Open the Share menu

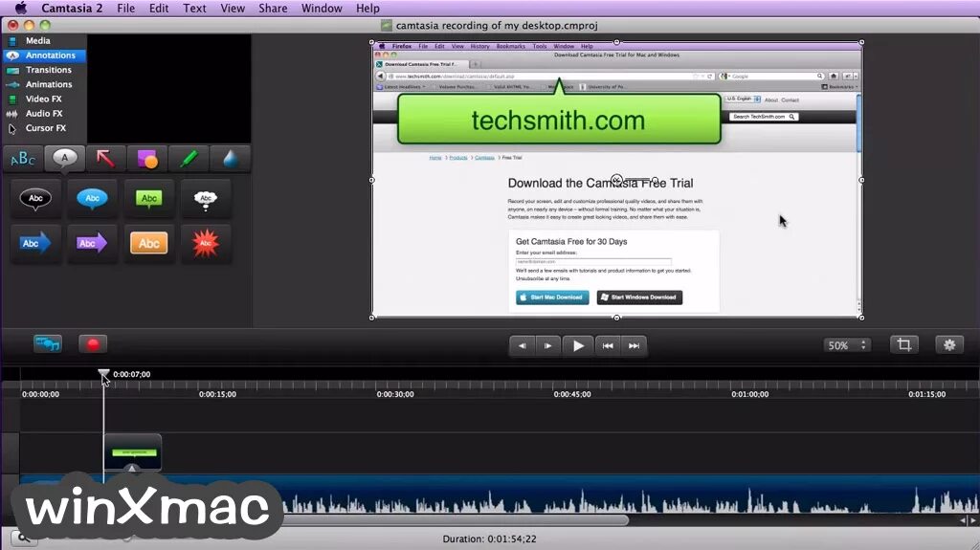pos(273,8)
